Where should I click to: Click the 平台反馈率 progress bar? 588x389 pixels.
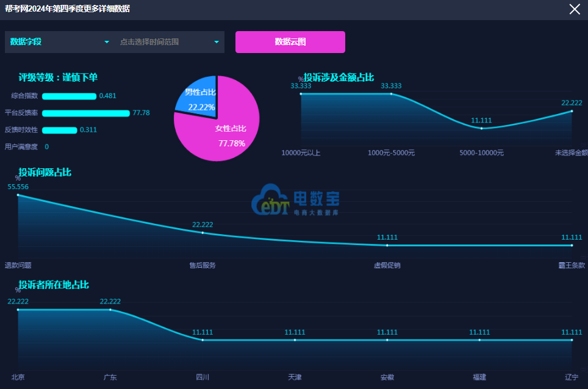[85, 113]
